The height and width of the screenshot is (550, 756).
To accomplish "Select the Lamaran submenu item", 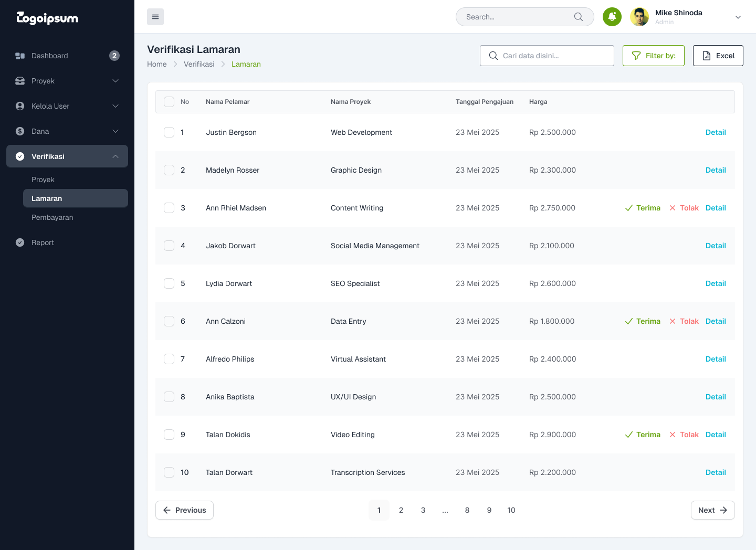I will (76, 198).
